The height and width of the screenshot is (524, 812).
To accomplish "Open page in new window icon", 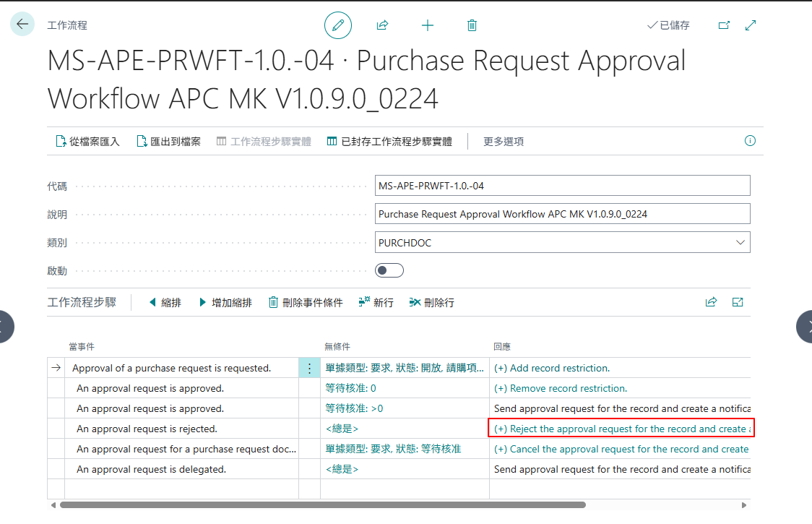I will coord(724,25).
